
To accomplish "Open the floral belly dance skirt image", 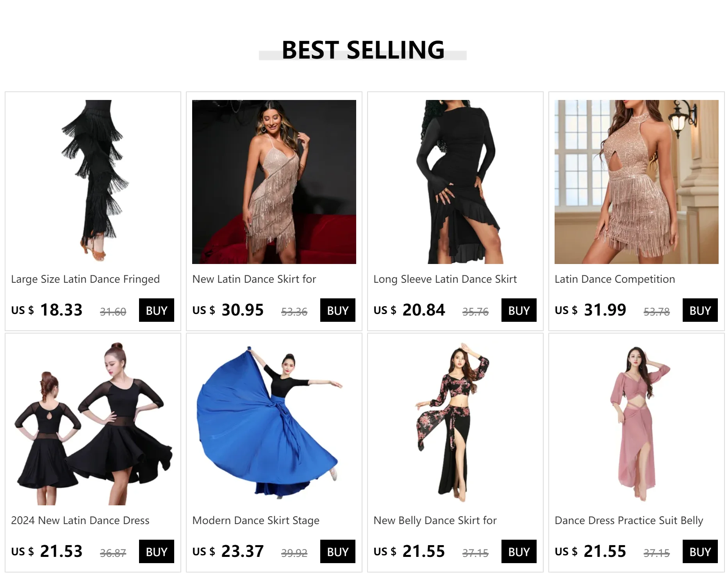I will pos(455,423).
